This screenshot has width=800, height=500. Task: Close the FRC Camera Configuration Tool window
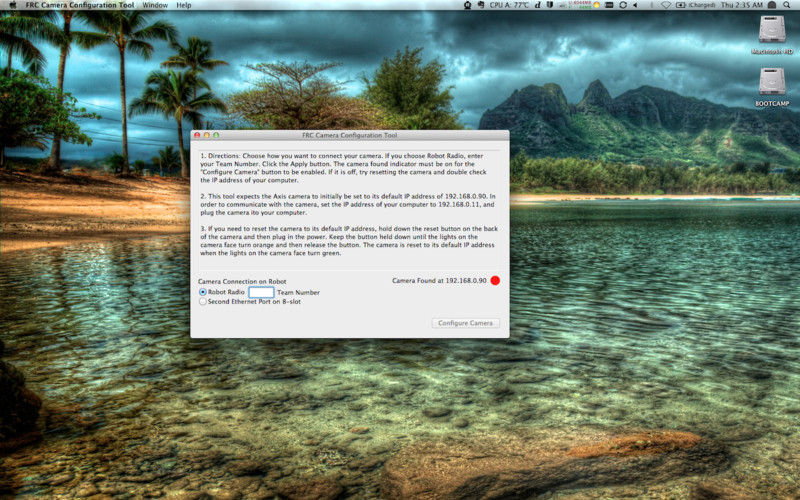(197, 135)
